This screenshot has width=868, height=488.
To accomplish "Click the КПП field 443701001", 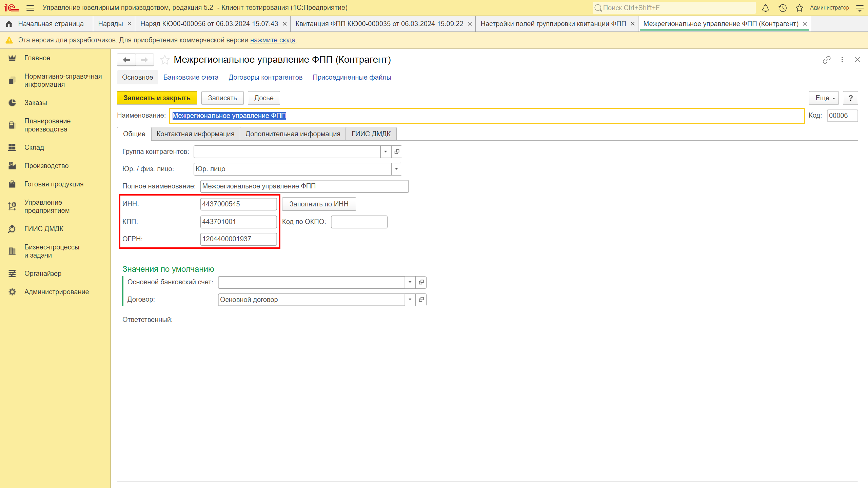I will [x=239, y=222].
